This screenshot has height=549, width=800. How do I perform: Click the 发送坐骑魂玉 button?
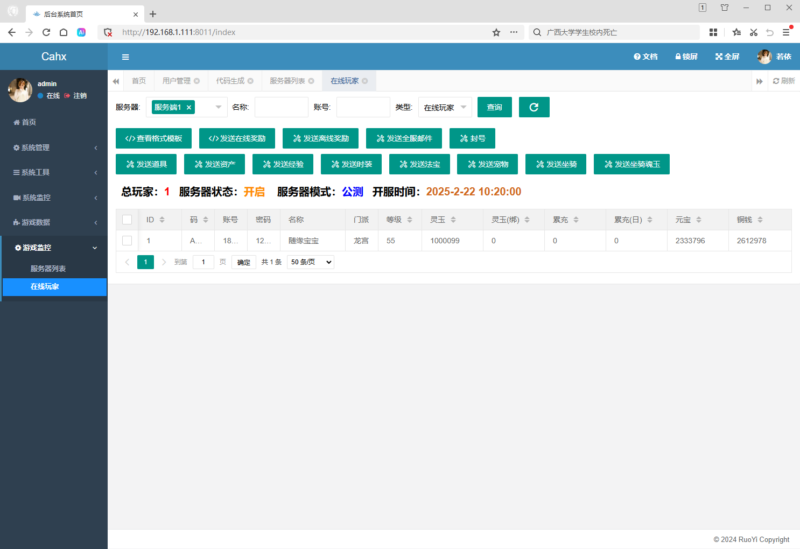pos(632,164)
